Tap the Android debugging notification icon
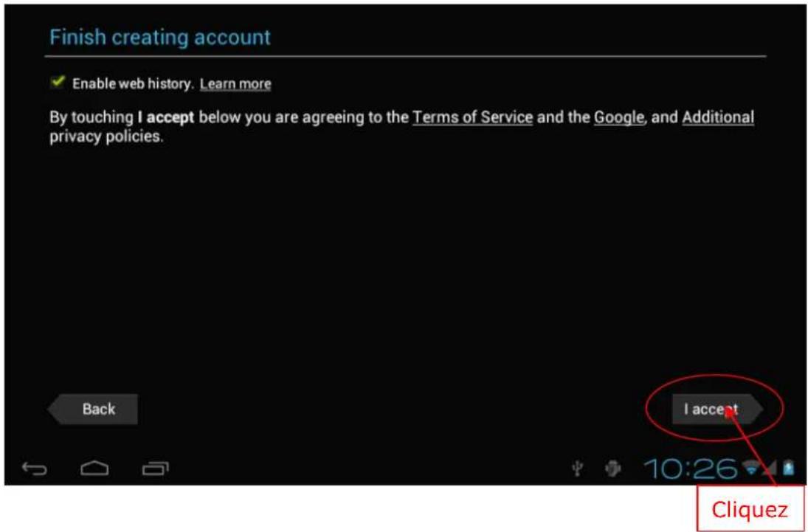 click(x=612, y=468)
